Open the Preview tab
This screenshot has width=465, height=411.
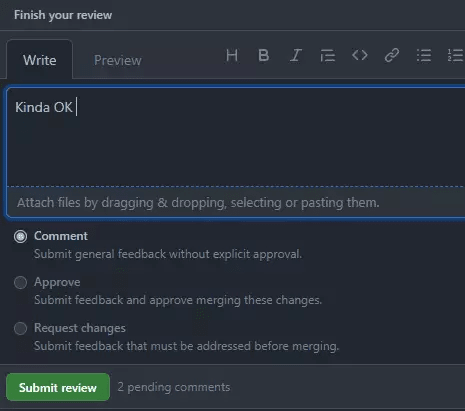pos(118,60)
